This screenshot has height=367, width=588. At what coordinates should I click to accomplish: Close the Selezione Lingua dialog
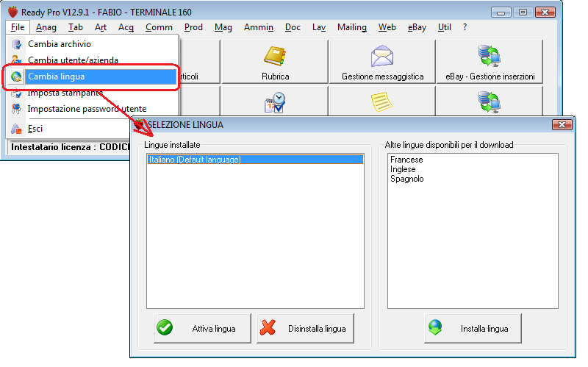562,124
